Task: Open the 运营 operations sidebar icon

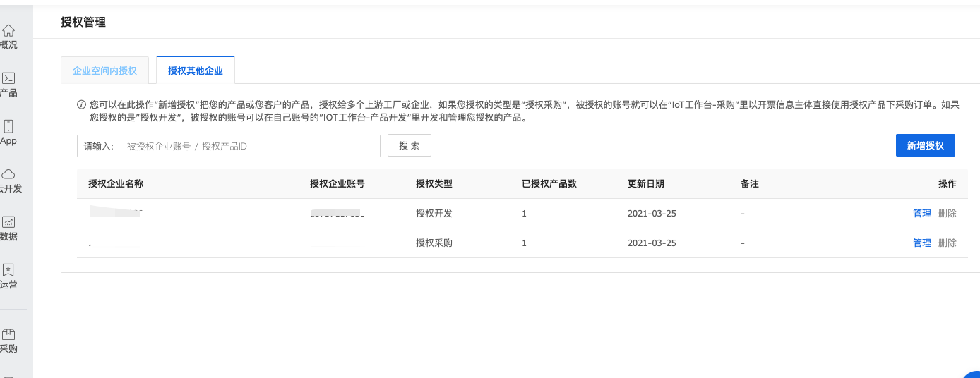Action: click(8, 270)
